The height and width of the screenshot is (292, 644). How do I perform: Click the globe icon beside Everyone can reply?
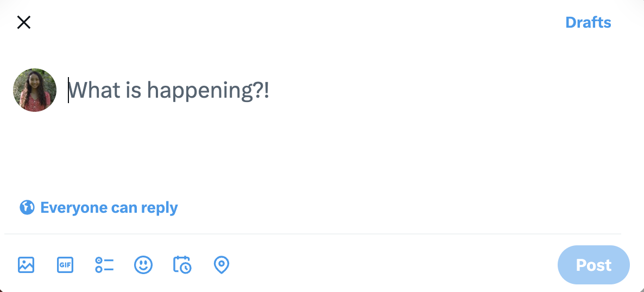pyautogui.click(x=27, y=207)
